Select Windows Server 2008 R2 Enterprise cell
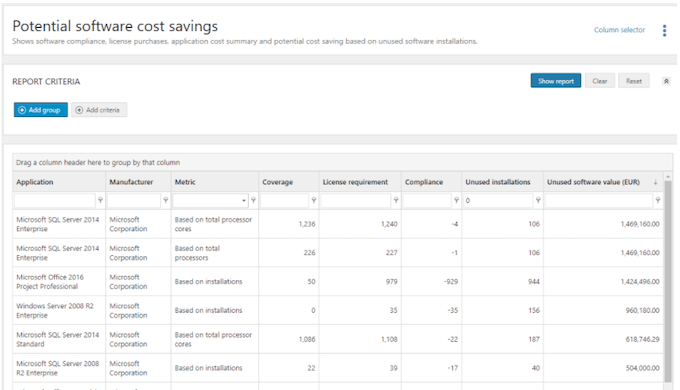The image size is (680, 390). (59, 310)
